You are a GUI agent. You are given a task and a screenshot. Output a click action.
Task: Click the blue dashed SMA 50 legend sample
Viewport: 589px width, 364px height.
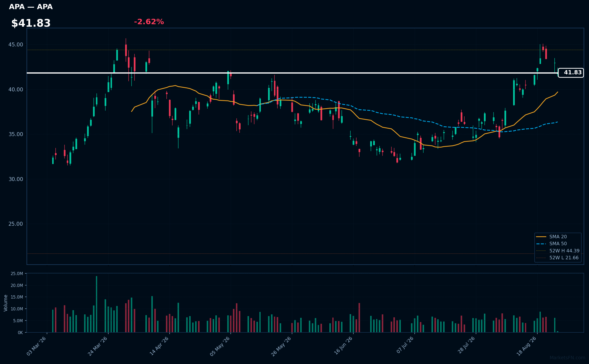tap(541, 244)
